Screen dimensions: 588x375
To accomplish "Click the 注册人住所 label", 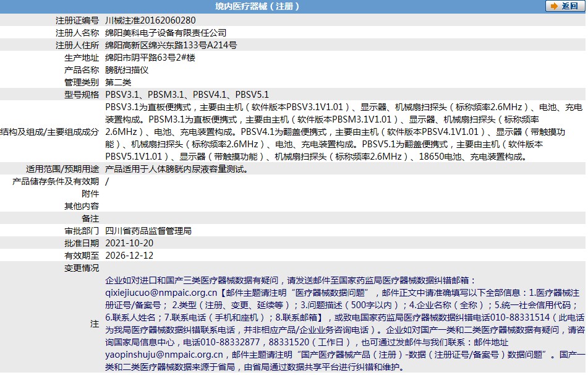I will click(x=77, y=45).
